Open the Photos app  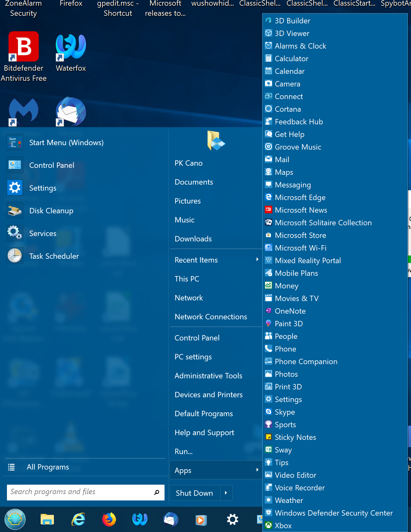pos(335,374)
